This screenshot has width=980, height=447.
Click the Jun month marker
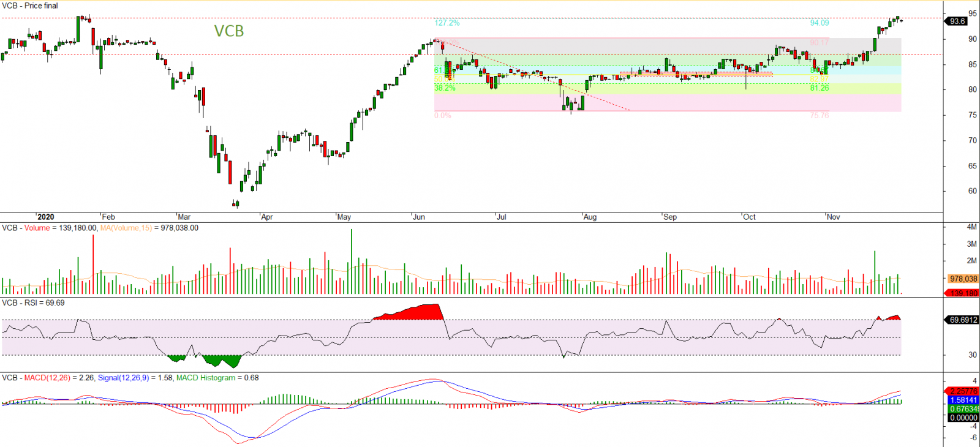coord(419,217)
